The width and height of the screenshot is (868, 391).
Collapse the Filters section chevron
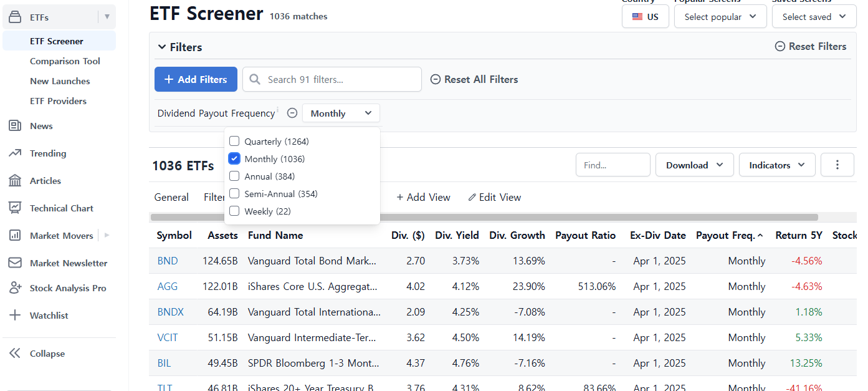coord(162,47)
